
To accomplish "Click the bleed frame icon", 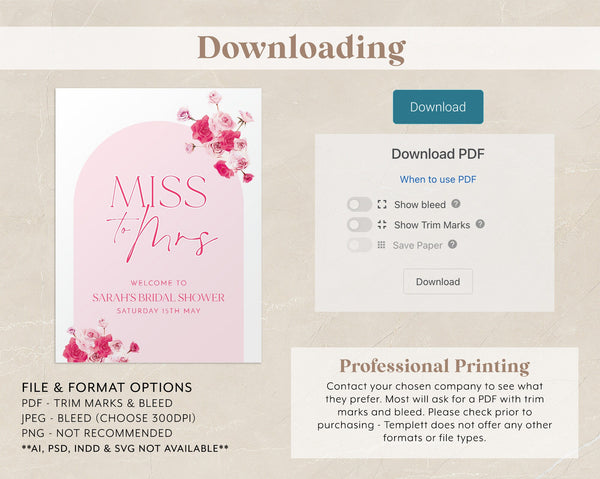I will [382, 204].
